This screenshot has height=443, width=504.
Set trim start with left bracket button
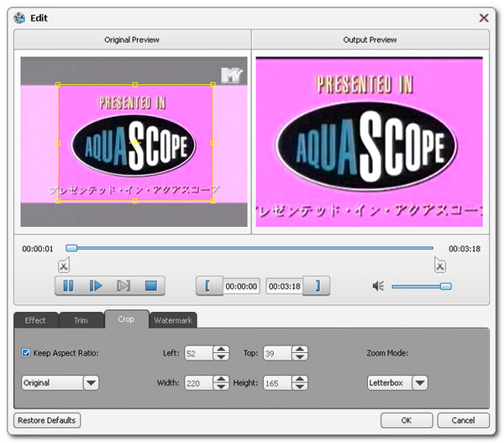coord(208,286)
